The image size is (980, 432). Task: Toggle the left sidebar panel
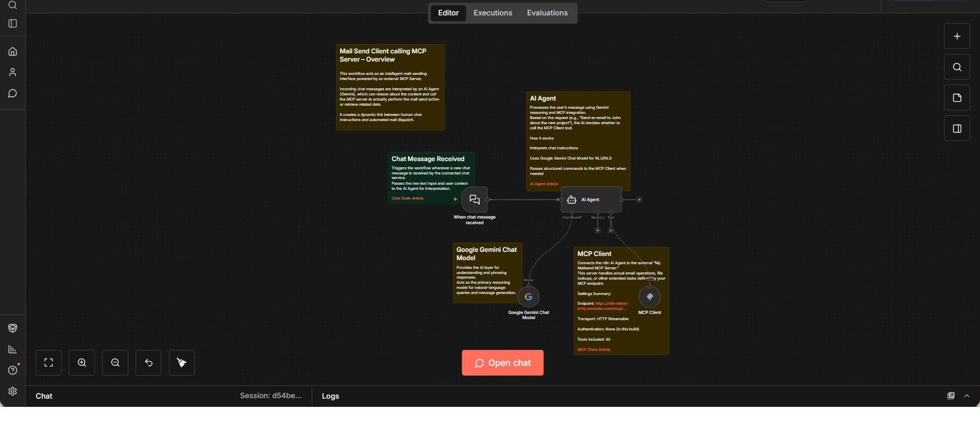(x=13, y=24)
